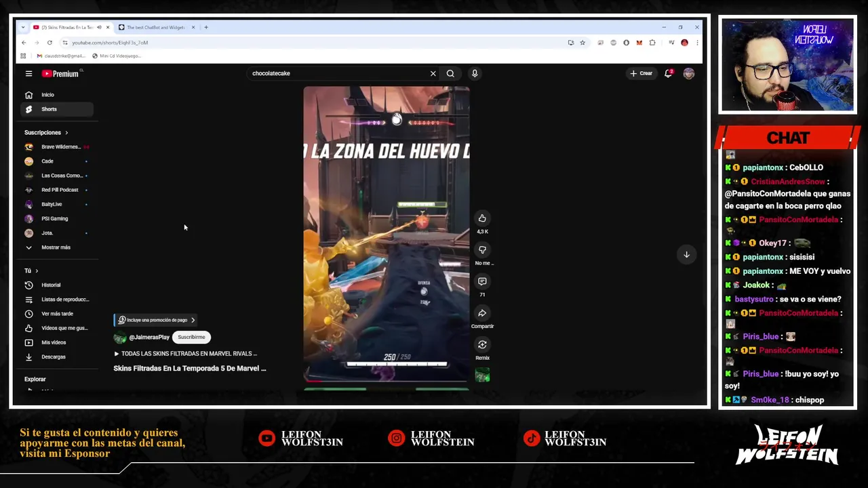Image resolution: width=868 pixels, height=488 pixels.
Task: Expand the Tú section chevron
Action: click(x=37, y=271)
